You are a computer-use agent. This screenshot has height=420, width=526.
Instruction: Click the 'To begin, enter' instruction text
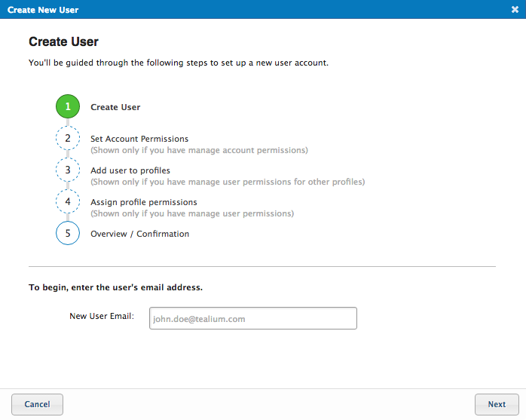(x=115, y=287)
